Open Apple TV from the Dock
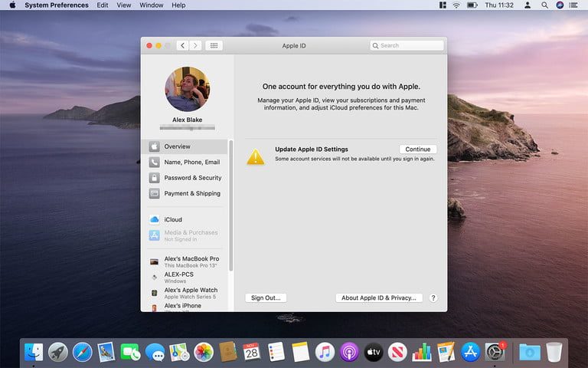 373,353
